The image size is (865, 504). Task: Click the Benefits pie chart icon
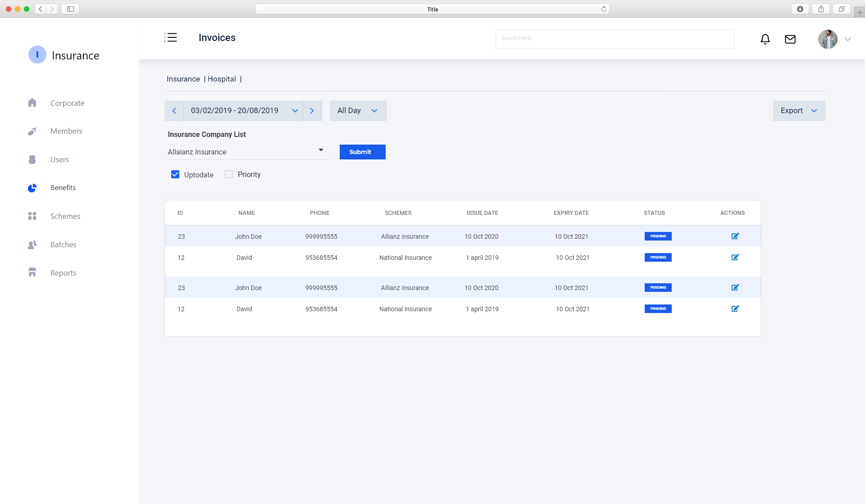[32, 188]
